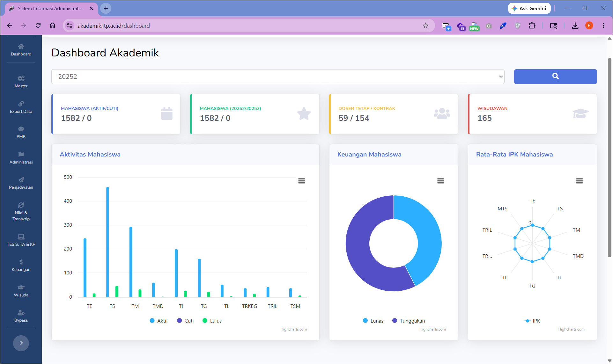Click the Highcharts.com link under the donut chart
The image size is (613, 364).
[432, 329]
